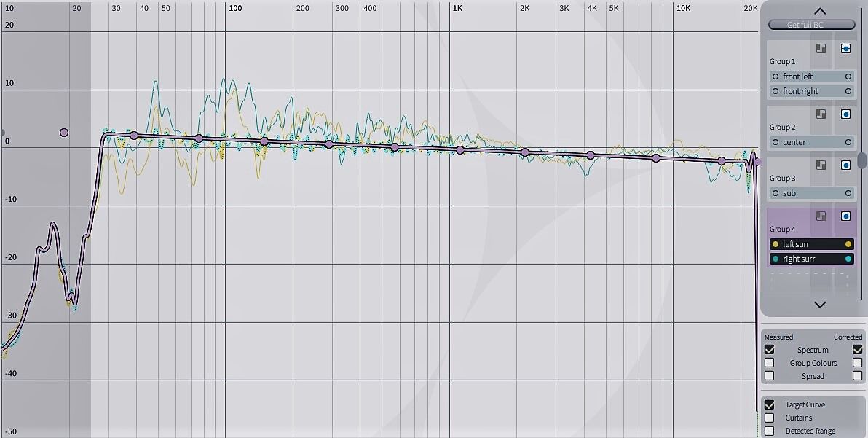Toggle teal left dot of right surr
Screen dimensions: 868x438
tap(776, 259)
